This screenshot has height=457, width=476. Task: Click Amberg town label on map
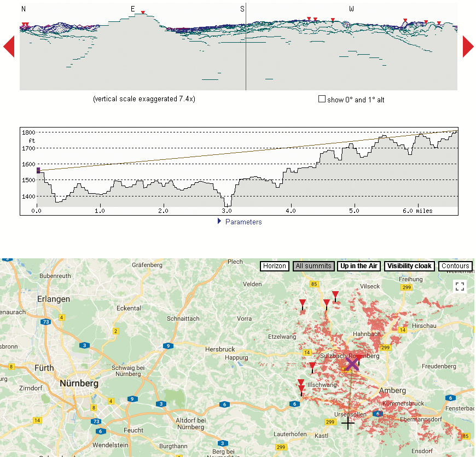click(x=392, y=390)
